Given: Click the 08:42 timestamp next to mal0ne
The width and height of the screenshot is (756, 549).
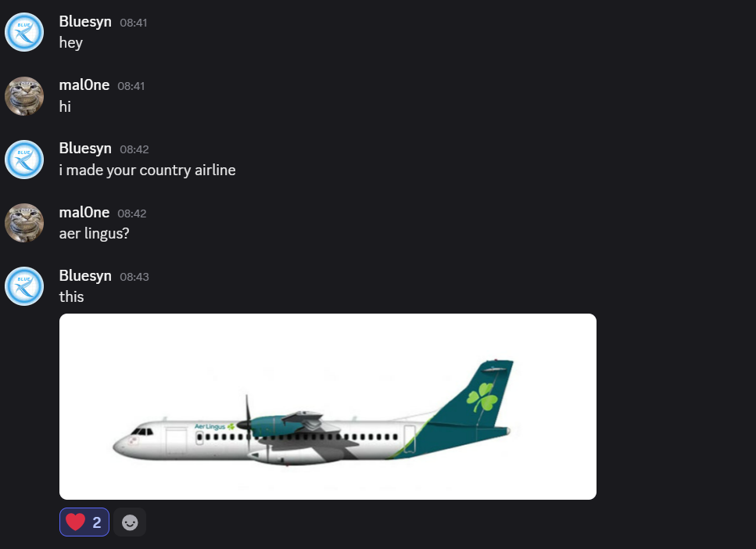Looking at the screenshot, I should (x=131, y=213).
